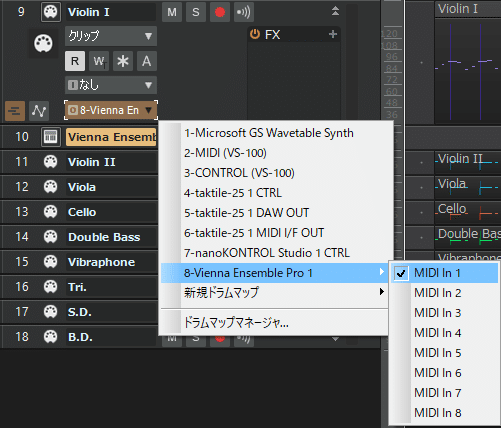
Task: Choose MIDI In 4 port
Action: click(445, 333)
